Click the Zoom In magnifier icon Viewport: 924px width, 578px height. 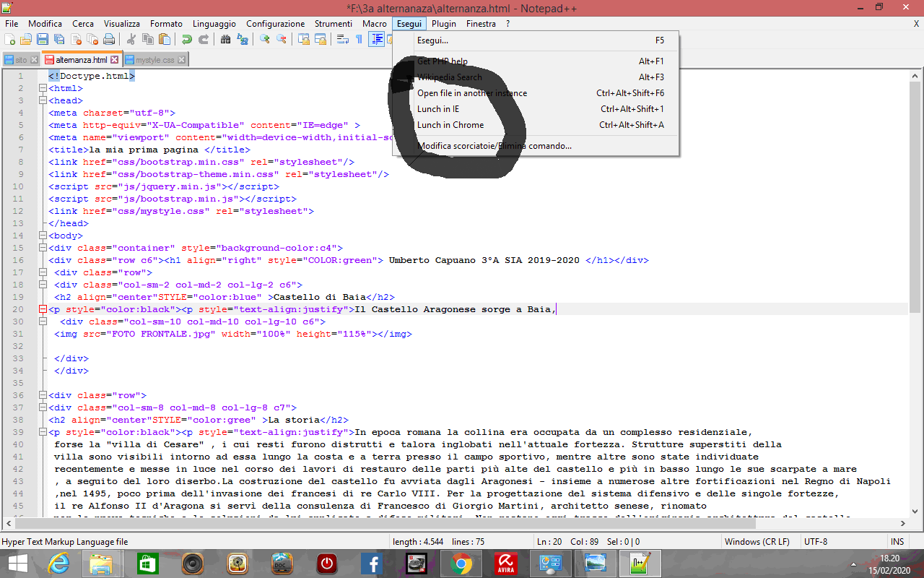(x=265, y=39)
